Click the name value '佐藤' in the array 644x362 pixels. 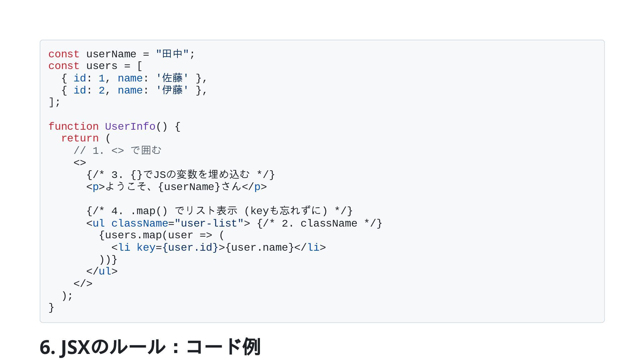[172, 78]
